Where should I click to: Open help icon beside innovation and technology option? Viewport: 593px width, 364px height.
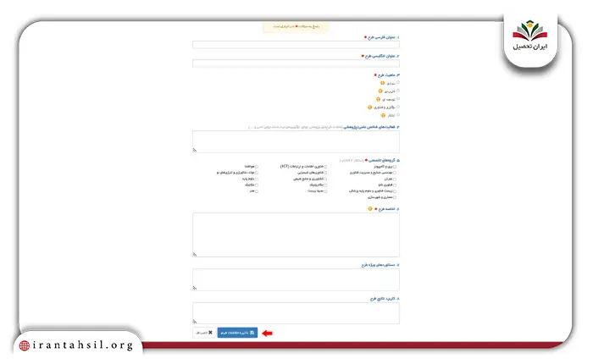pyautogui.click(x=369, y=108)
